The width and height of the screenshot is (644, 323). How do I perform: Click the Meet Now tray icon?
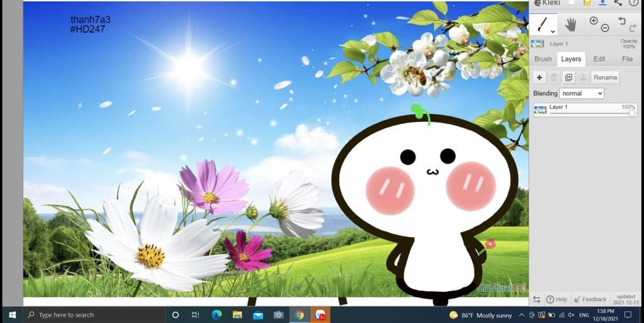click(532, 315)
